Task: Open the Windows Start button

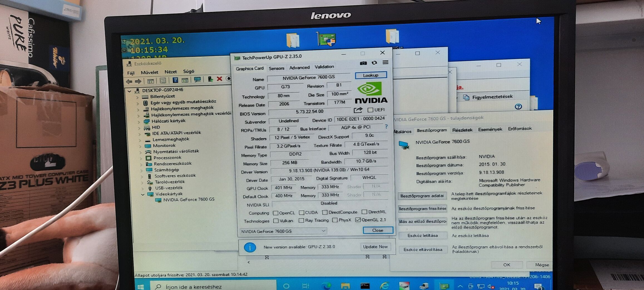Action: [x=141, y=287]
